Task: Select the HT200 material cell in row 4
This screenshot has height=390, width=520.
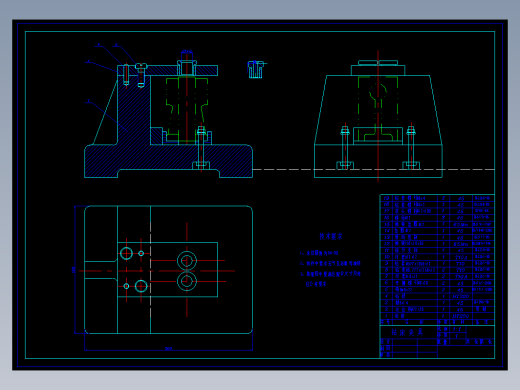Action: (461, 296)
